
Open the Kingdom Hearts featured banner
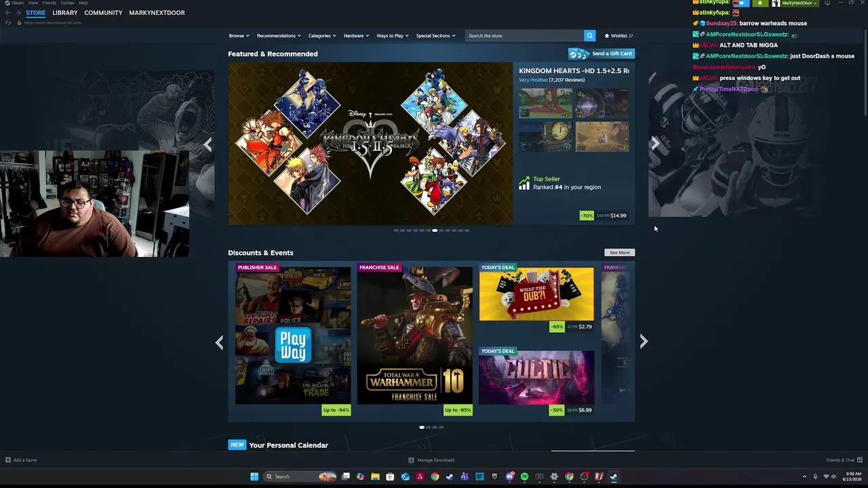click(x=370, y=144)
